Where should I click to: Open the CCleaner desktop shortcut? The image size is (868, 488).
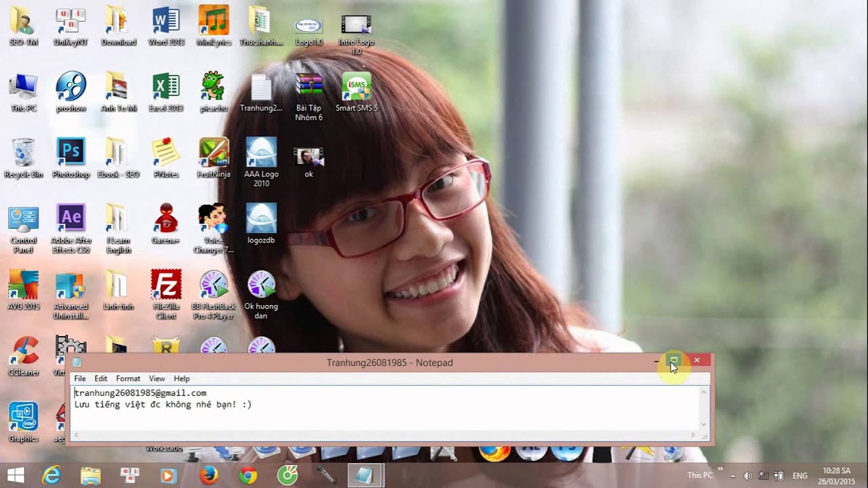[x=24, y=356]
